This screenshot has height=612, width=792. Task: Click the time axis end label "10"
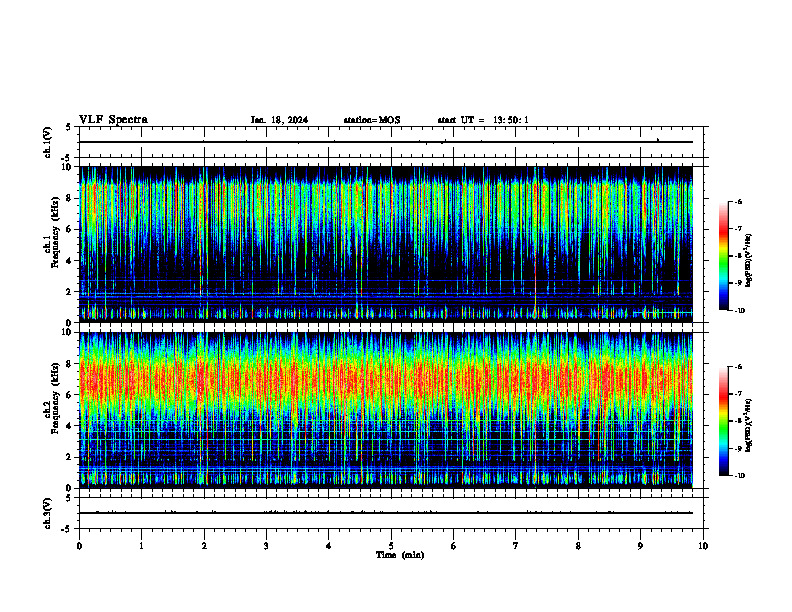coord(703,546)
